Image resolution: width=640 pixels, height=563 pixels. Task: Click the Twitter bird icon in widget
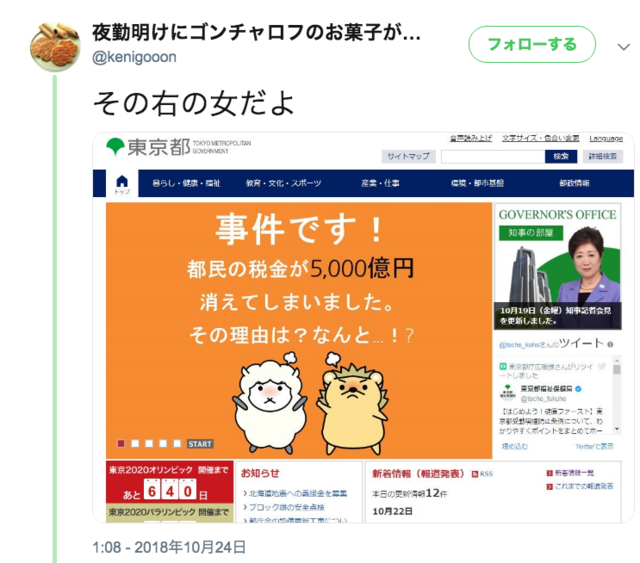[602, 366]
